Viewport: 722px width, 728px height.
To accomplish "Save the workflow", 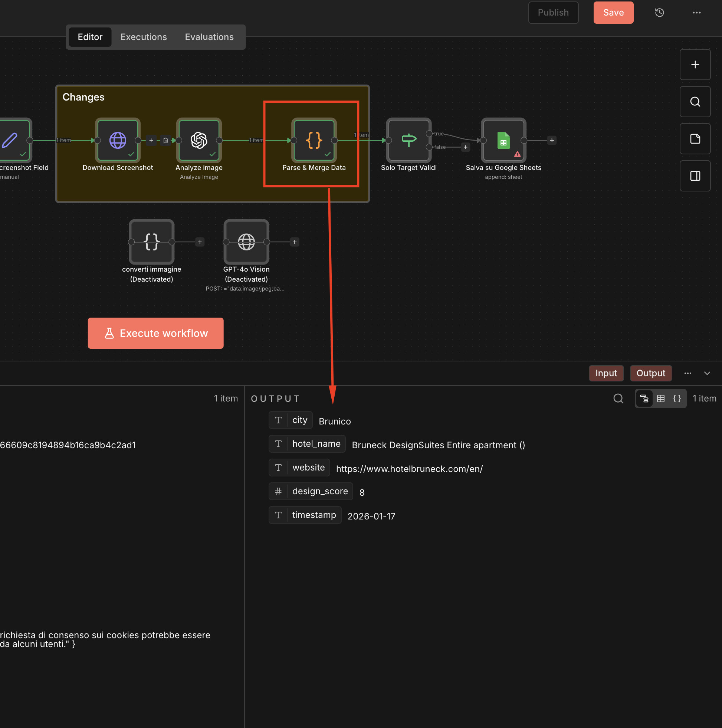I will coord(613,13).
